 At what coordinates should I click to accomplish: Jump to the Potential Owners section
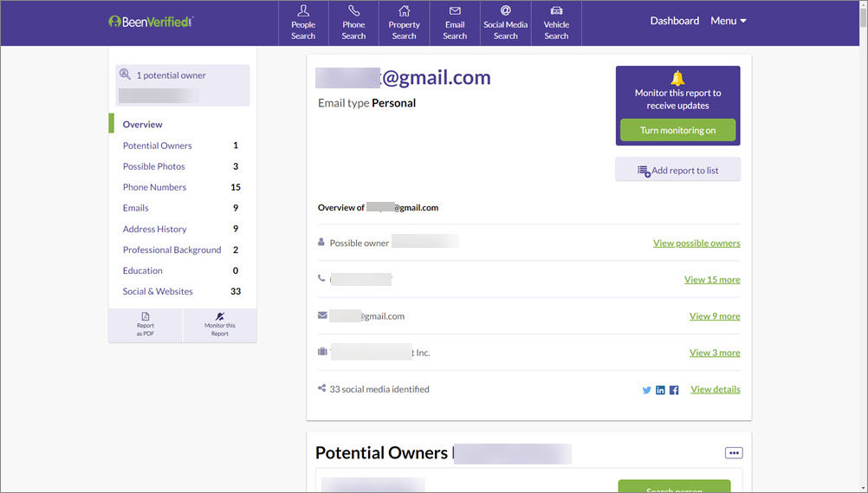[x=157, y=146]
